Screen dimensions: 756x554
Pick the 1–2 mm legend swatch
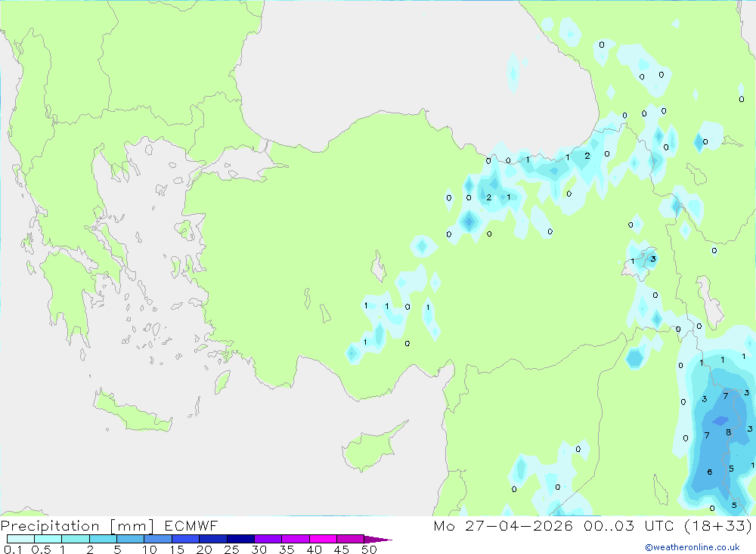[76, 539]
